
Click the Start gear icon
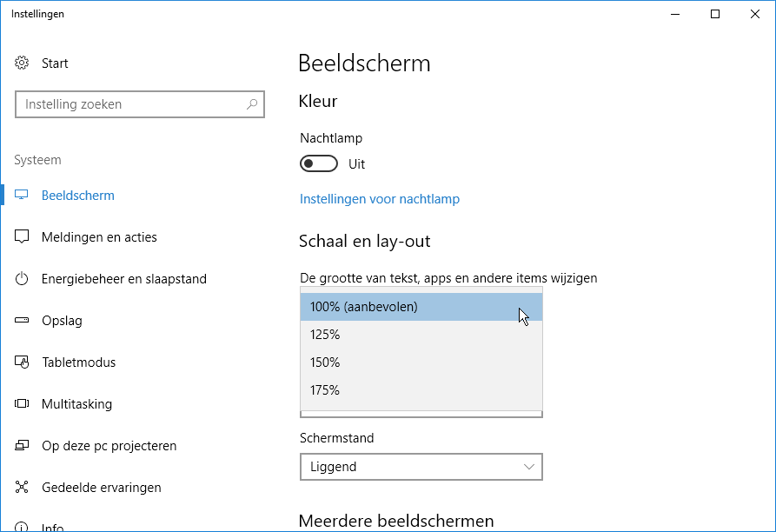[x=22, y=63]
